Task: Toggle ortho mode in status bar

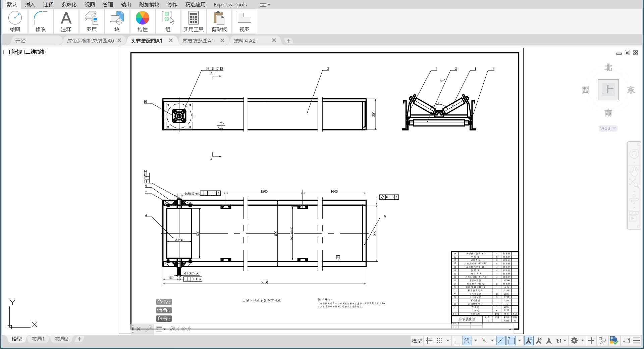Action: 457,341
